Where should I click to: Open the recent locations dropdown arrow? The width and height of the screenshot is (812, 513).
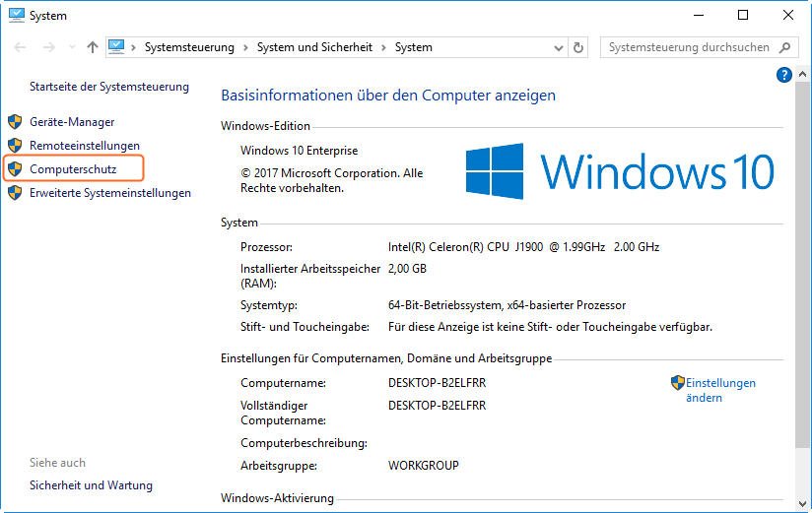tap(72, 47)
